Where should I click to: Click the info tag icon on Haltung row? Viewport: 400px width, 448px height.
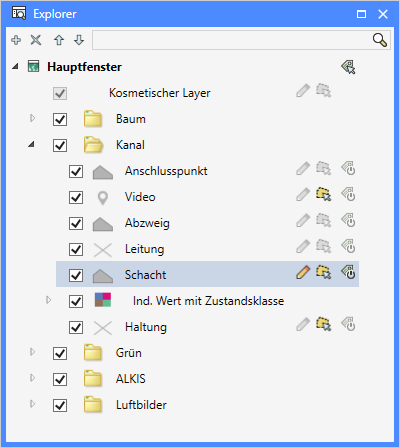pos(348,325)
